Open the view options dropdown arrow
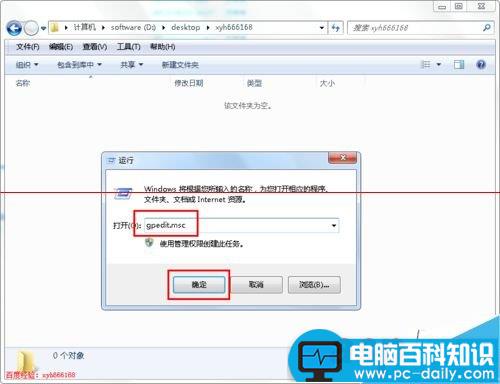The height and width of the screenshot is (384, 500). (x=439, y=64)
